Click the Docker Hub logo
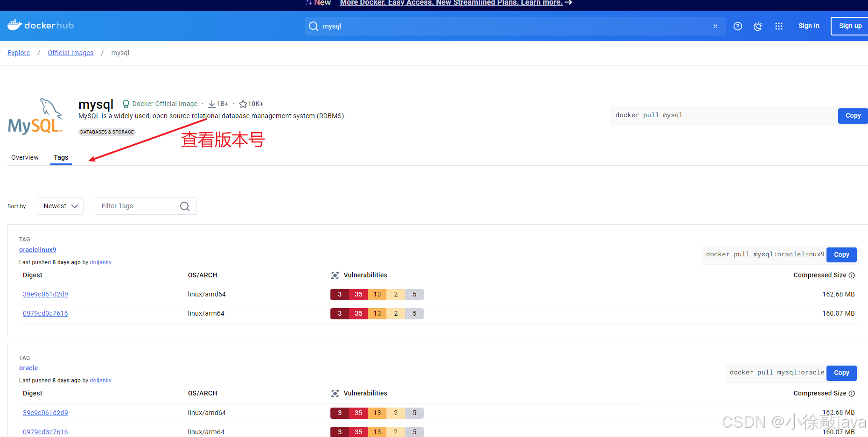 [41, 25]
